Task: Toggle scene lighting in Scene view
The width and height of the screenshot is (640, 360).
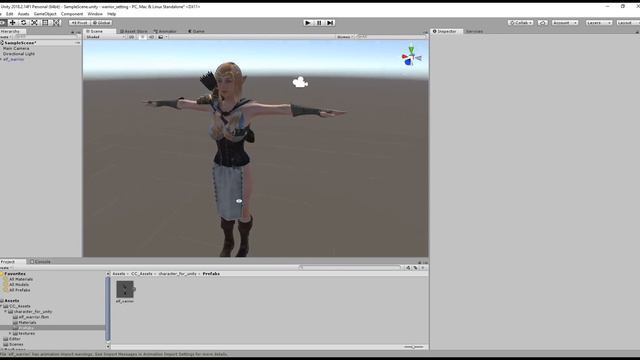Action: click(x=142, y=37)
